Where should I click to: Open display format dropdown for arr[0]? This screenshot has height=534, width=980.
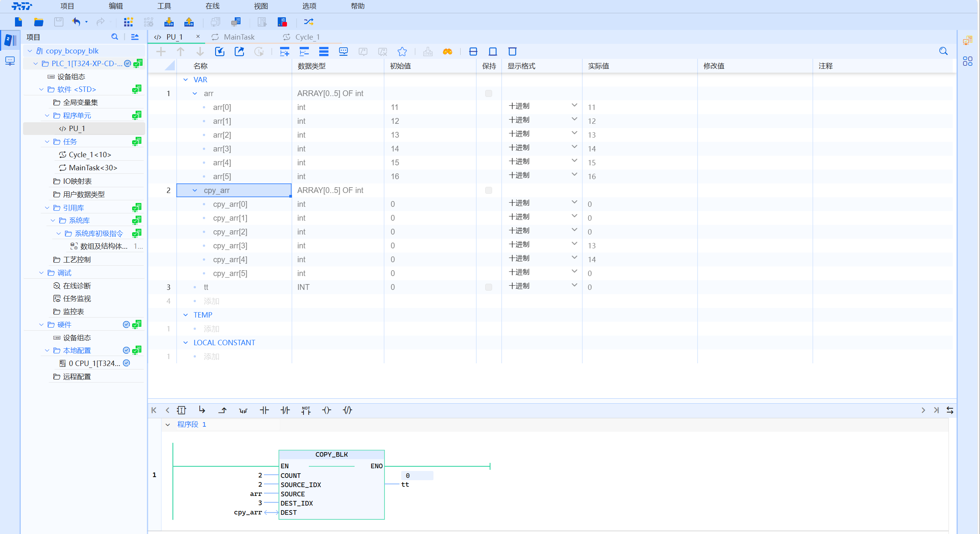click(x=574, y=106)
